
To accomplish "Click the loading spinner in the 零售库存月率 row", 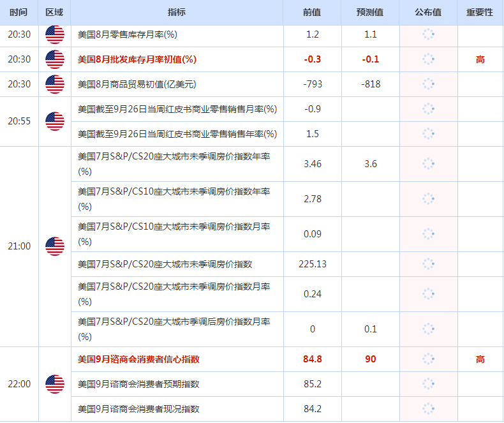I will pos(428,34).
